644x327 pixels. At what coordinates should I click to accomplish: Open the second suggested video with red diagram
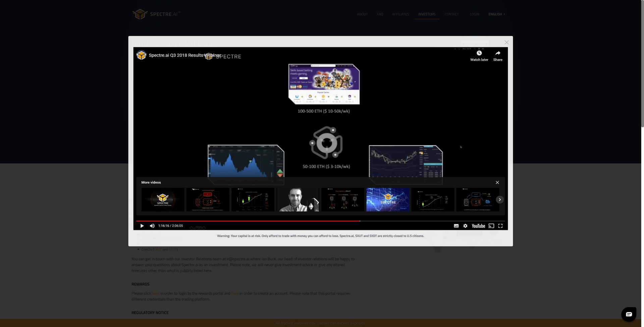208,199
